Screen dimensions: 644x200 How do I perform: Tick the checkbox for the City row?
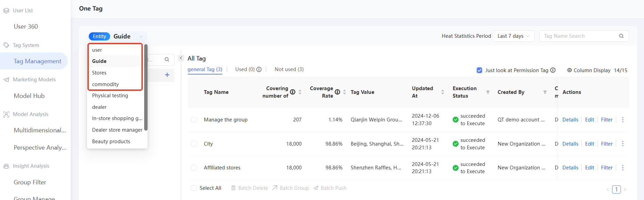[194, 144]
